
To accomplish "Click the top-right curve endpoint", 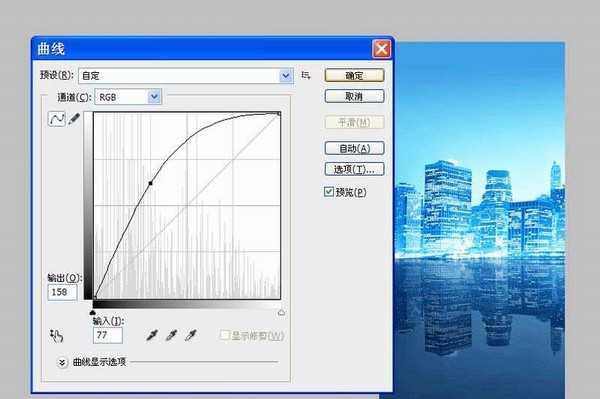I will pos(279,114).
